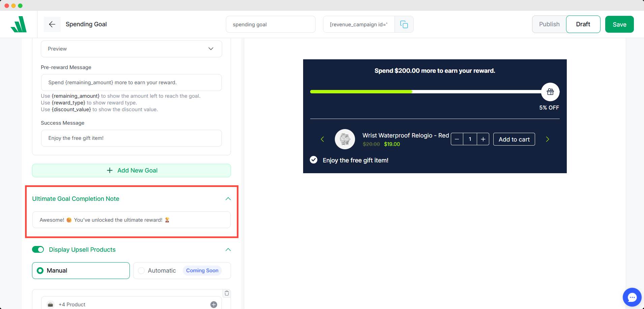Click 'Enjoy the free gift item!' preview message
Viewport: 644px width, 309px height.
pos(355,160)
